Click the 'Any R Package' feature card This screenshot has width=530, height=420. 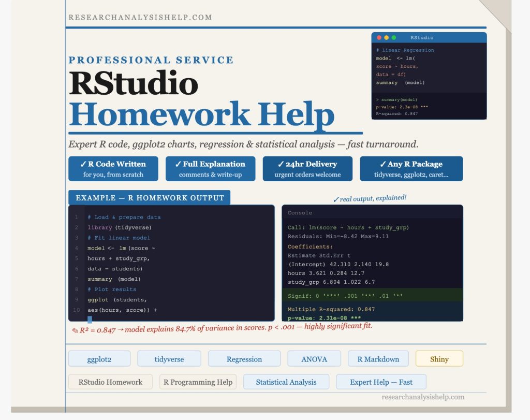click(x=411, y=169)
